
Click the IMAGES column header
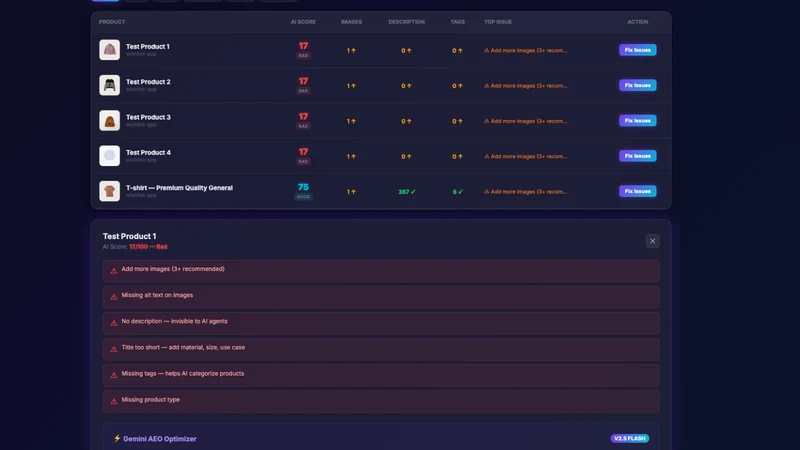[x=351, y=22]
